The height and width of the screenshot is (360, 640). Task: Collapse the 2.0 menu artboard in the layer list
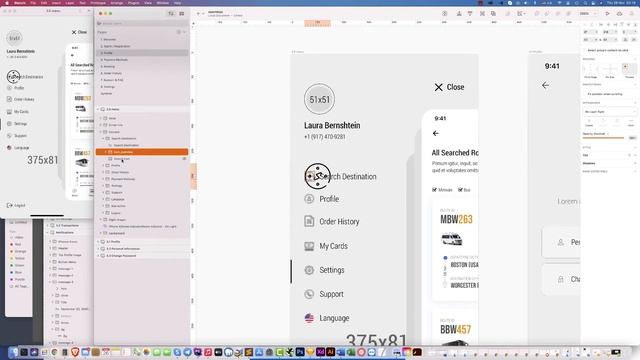point(98,109)
